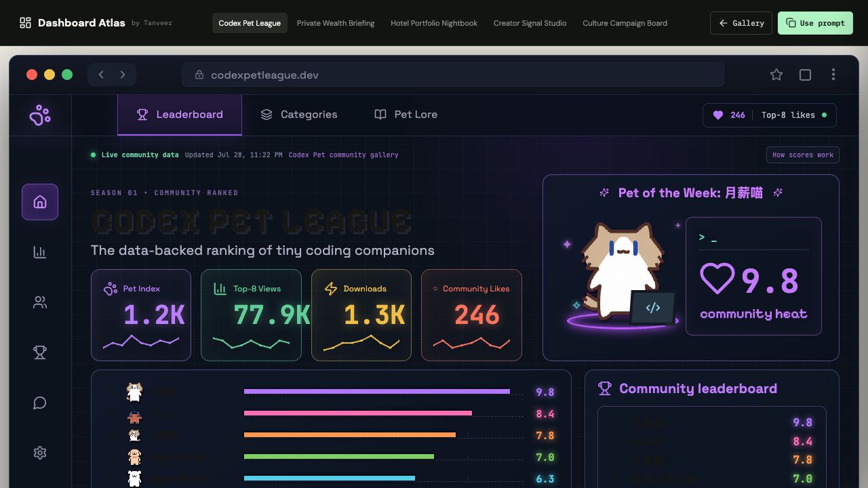The height and width of the screenshot is (488, 868).
Task: Open the users community sidebar icon
Action: coord(40,302)
